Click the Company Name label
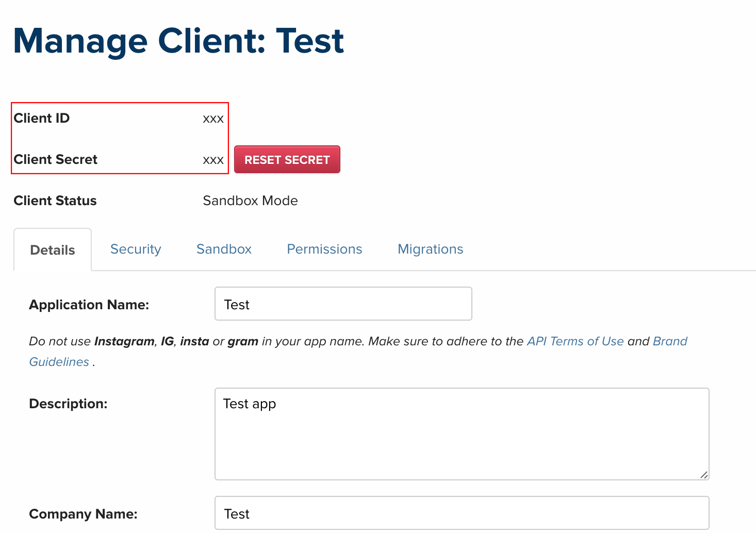 tap(83, 514)
